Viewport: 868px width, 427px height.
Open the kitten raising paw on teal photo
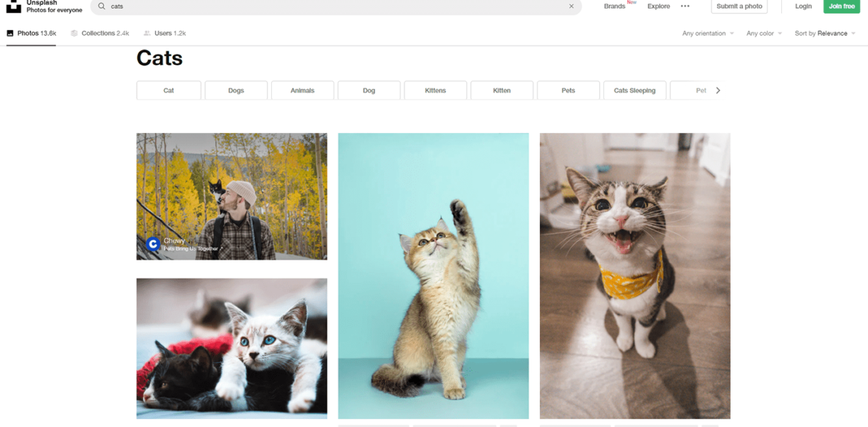point(433,276)
